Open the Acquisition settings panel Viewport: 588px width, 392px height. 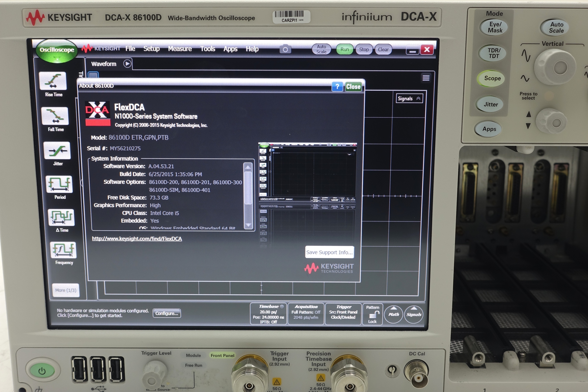(x=306, y=314)
